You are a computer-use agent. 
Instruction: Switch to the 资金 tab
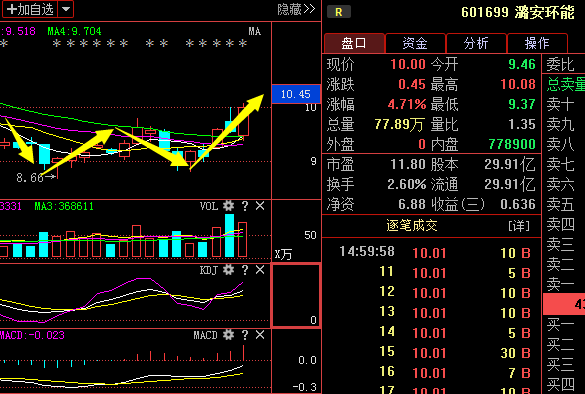click(415, 43)
